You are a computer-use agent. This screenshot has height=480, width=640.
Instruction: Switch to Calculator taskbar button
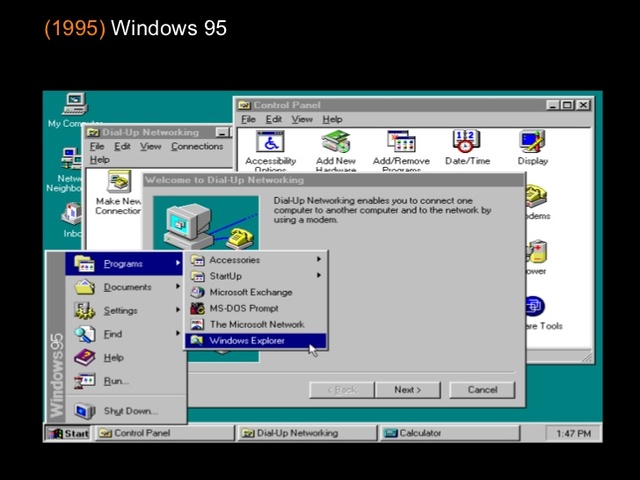450,433
